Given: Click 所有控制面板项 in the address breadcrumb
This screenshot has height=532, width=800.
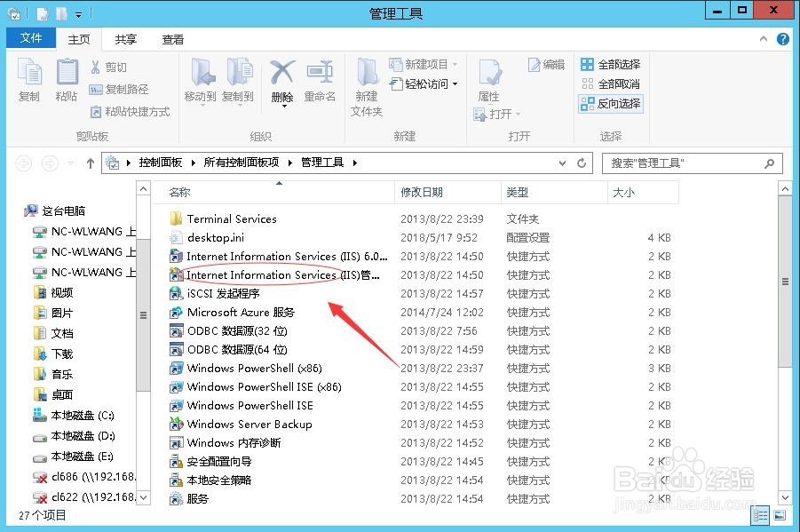Looking at the screenshot, I should coord(242,163).
